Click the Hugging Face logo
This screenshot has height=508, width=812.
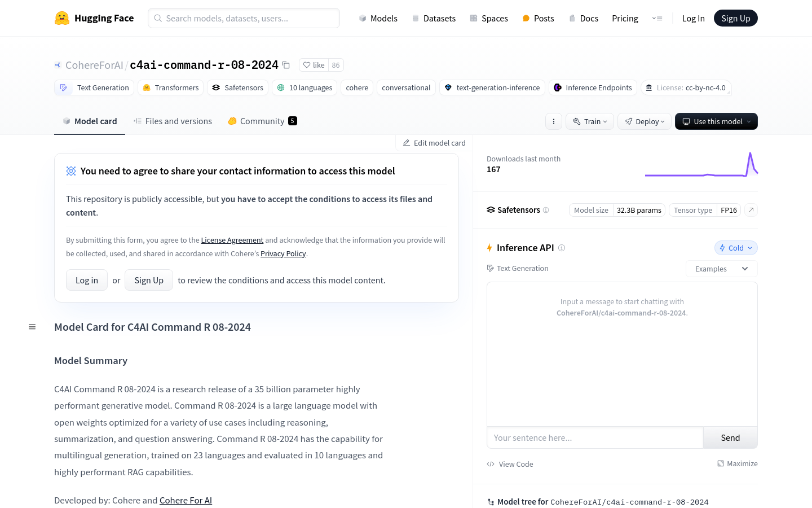pyautogui.click(x=94, y=18)
